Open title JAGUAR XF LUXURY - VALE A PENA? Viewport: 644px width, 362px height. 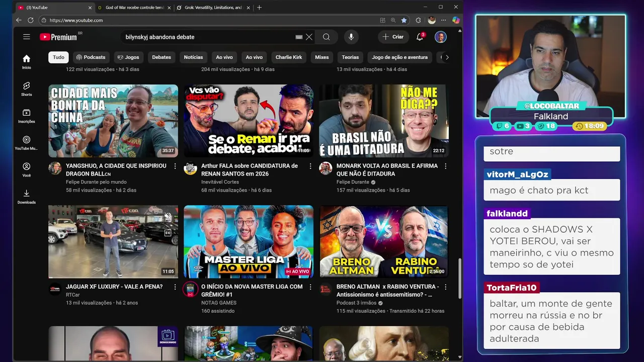[114, 287]
